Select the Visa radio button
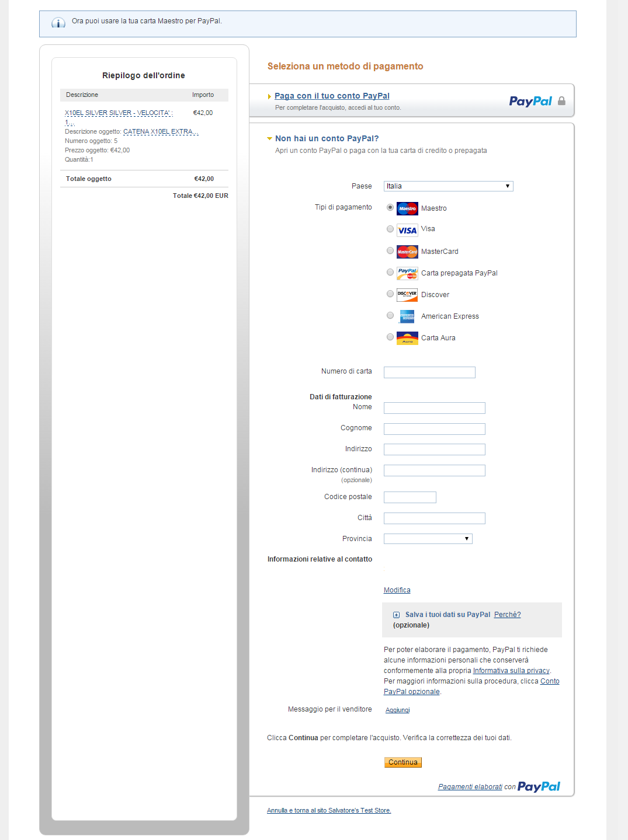This screenshot has width=628, height=840. [390, 229]
